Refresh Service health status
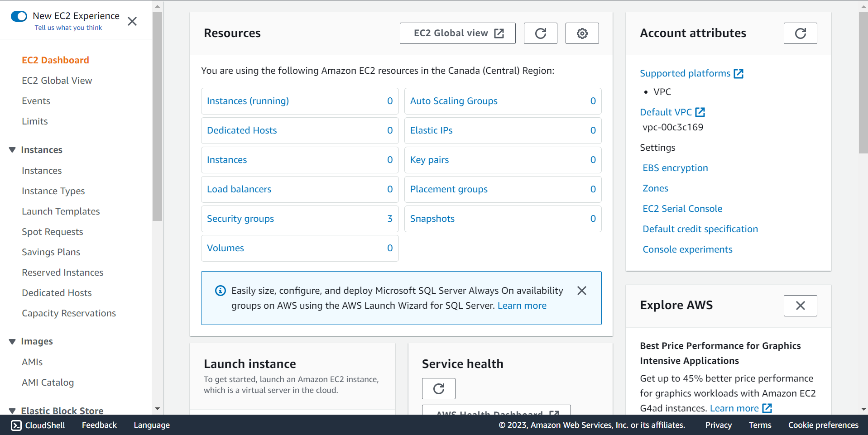This screenshot has height=435, width=868. click(439, 388)
